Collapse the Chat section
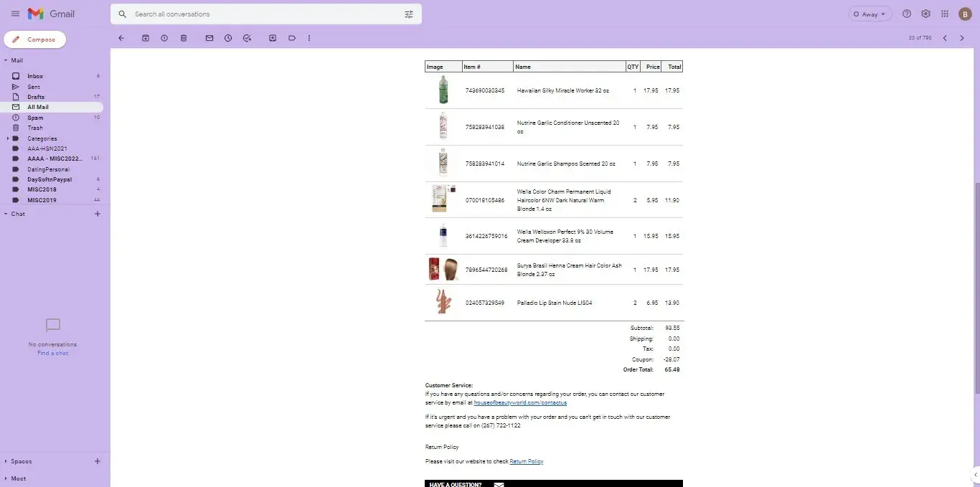The height and width of the screenshot is (487, 980). 6,214
